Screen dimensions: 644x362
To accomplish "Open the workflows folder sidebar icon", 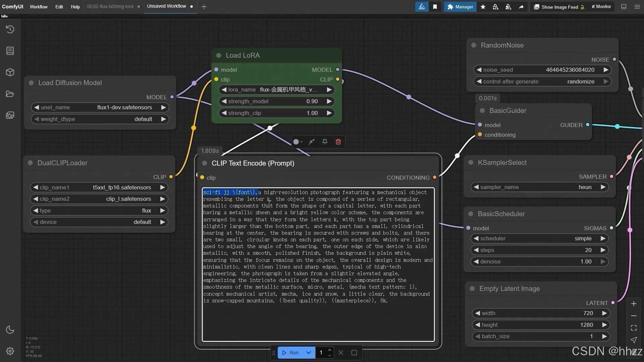I will 10,94.
